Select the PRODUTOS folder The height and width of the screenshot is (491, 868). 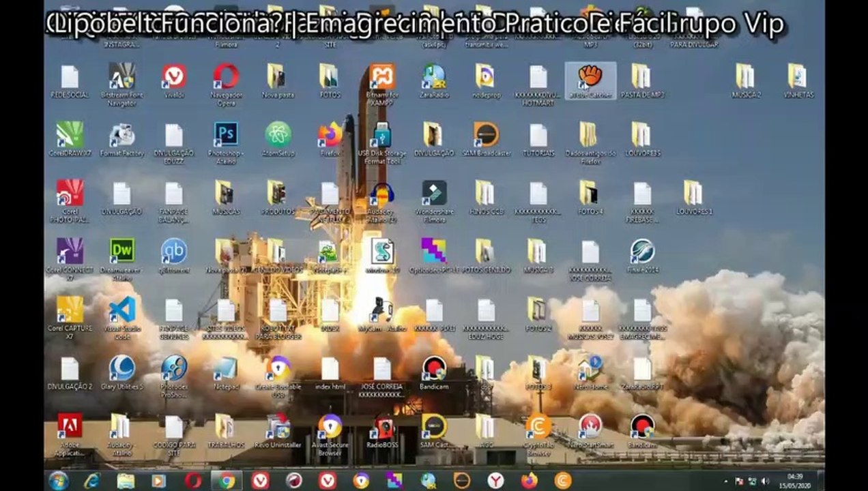278,198
